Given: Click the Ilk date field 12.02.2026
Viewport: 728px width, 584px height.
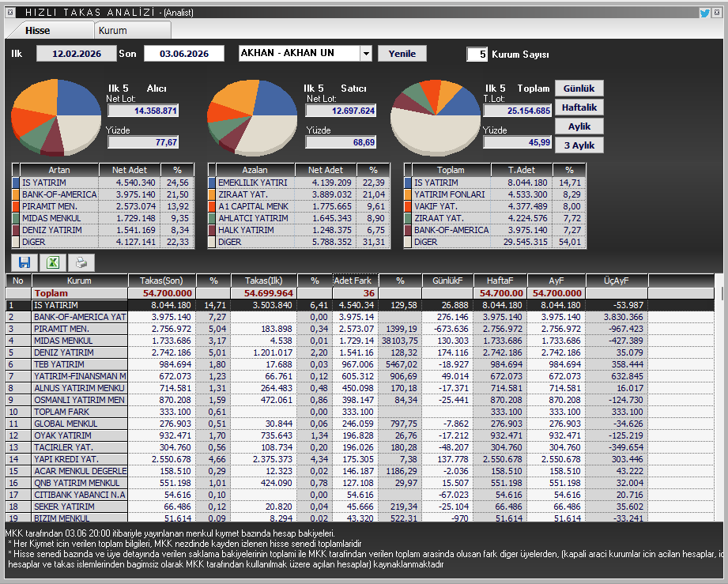Looking at the screenshot, I should click(x=77, y=54).
